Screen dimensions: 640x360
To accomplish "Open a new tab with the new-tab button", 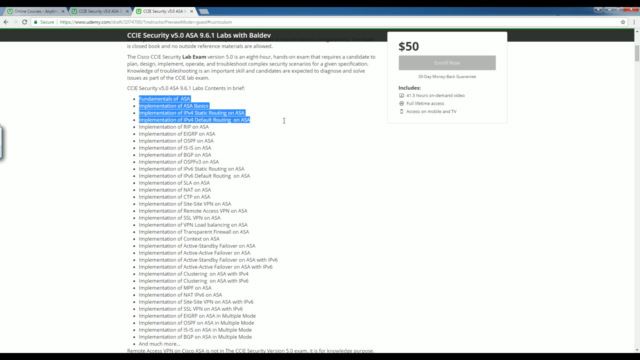I will [x=204, y=11].
